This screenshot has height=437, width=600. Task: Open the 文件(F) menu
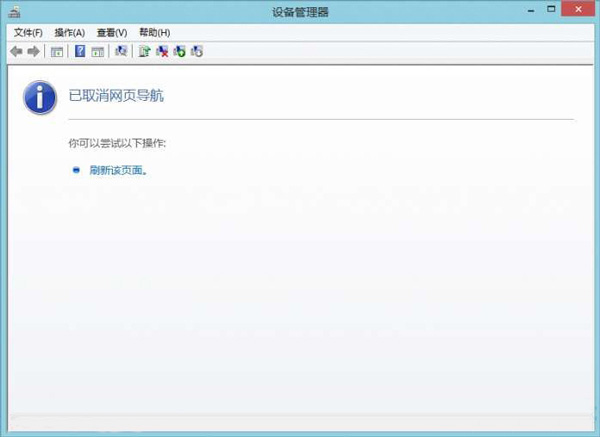[28, 33]
